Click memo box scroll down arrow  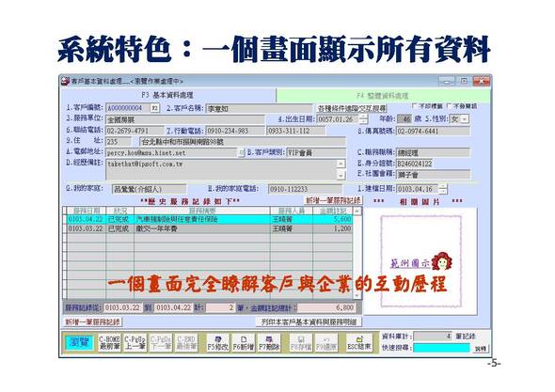pyautogui.click(x=341, y=175)
